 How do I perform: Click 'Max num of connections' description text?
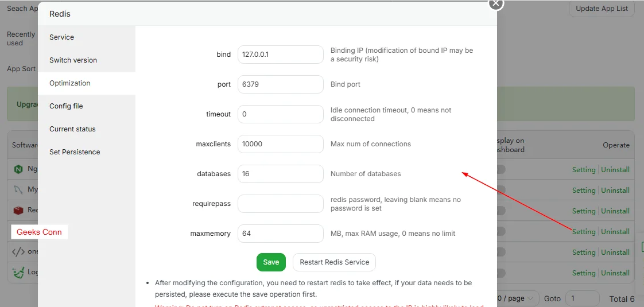pos(371,144)
